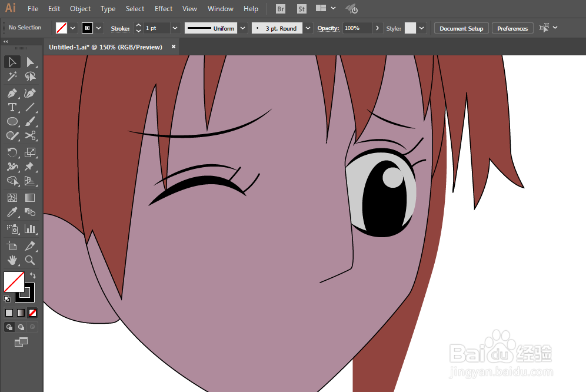The width and height of the screenshot is (586, 392).
Task: Select the Line Segment tool
Action: [30, 107]
